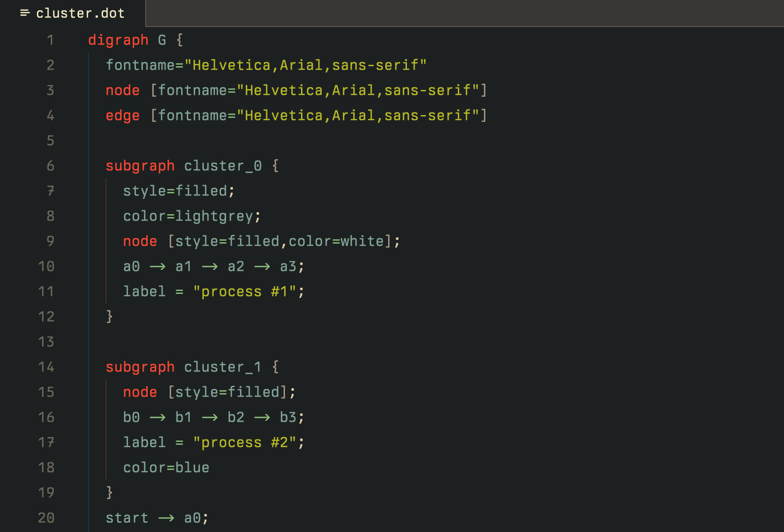Click the "process #2" string
The image size is (784, 532).
coord(245,443)
